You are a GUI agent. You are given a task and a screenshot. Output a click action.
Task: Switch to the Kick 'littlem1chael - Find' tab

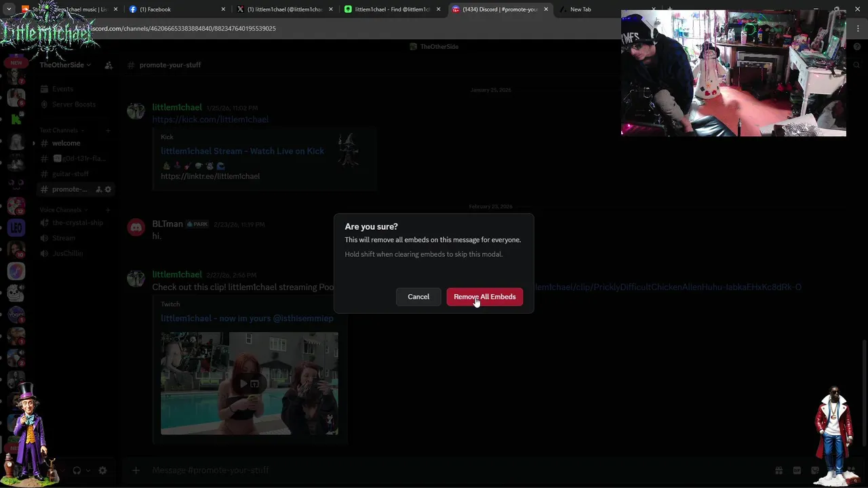click(392, 9)
